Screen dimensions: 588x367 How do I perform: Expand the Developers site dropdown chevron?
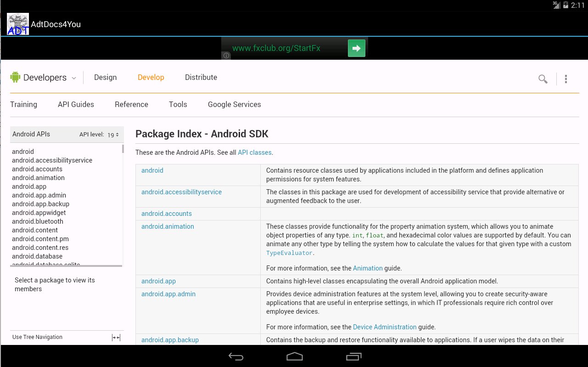pos(74,79)
